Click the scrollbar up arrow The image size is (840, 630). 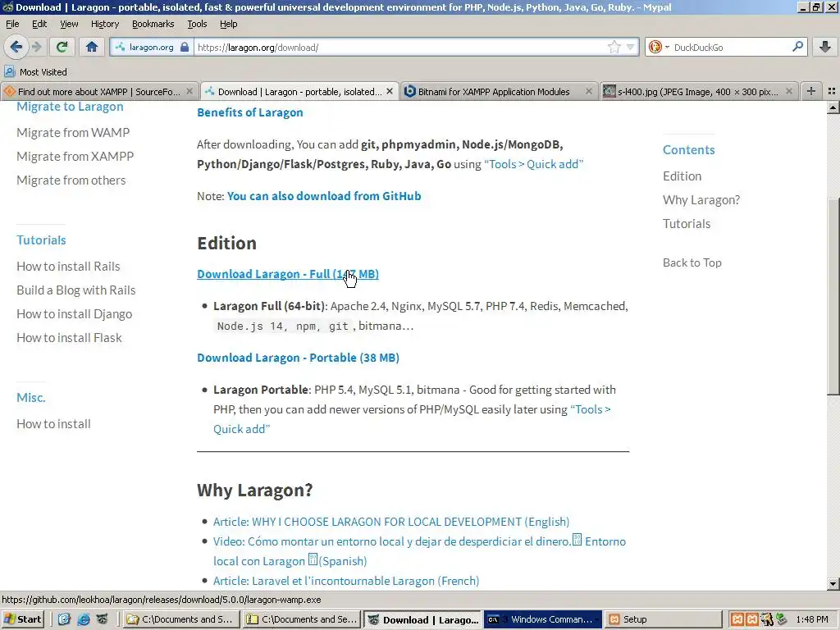[x=833, y=107]
